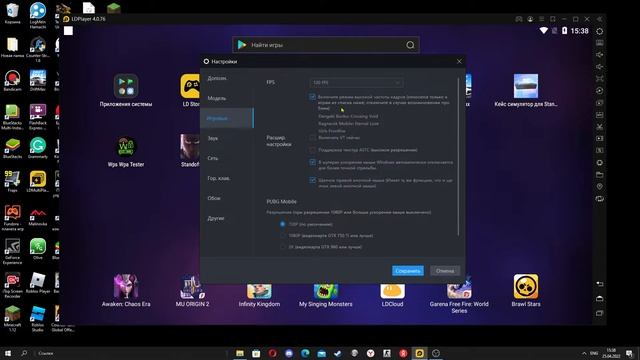
Task: Open Windows notification center icon
Action: (x=630, y=353)
